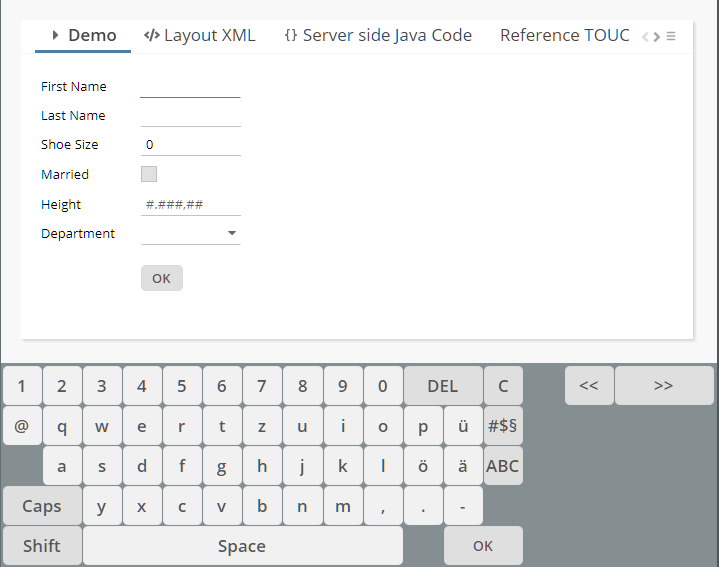The height and width of the screenshot is (567, 719).
Task: Open the tab list menu icon
Action: pos(671,37)
